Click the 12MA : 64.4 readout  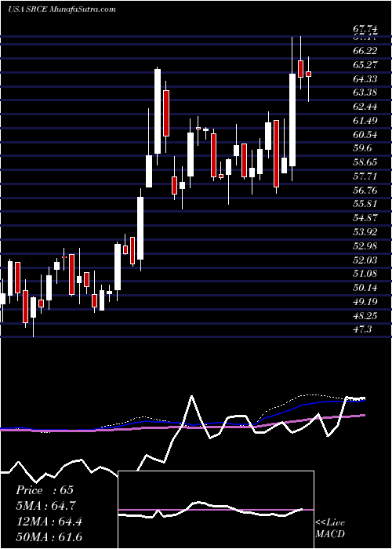(x=49, y=522)
